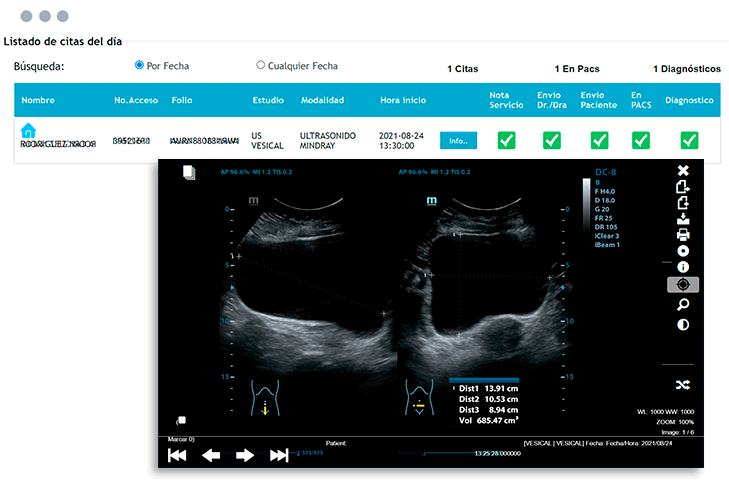Click the blue home icon next to patient

click(28, 130)
